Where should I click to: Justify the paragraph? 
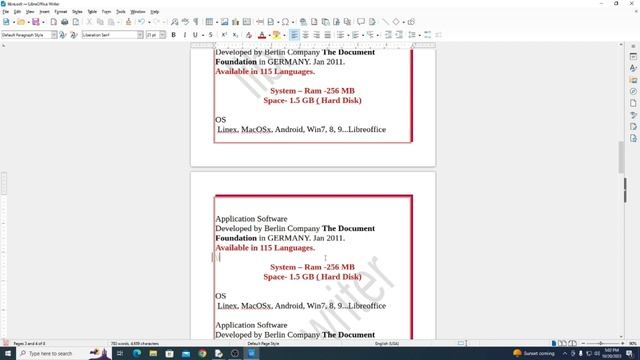(327, 35)
